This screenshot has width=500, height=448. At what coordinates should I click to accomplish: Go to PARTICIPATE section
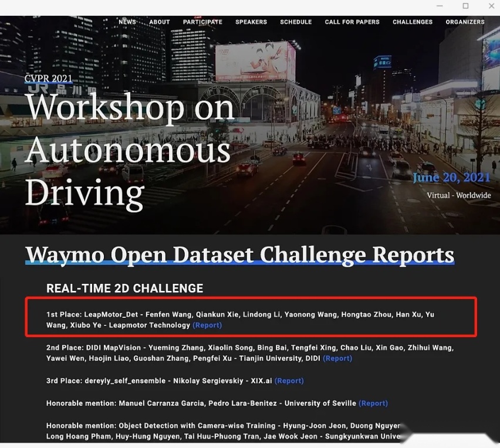(x=202, y=22)
